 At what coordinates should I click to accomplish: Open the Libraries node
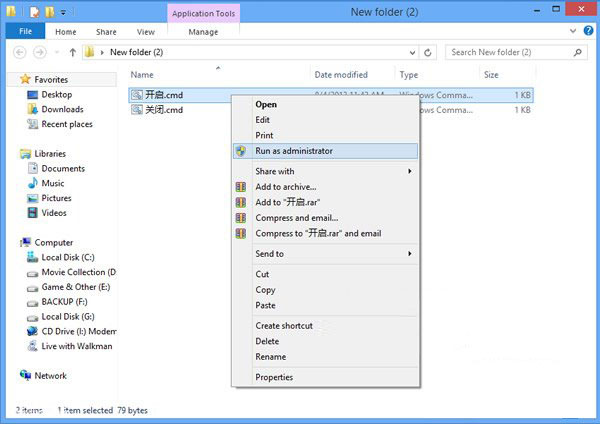click(50, 154)
